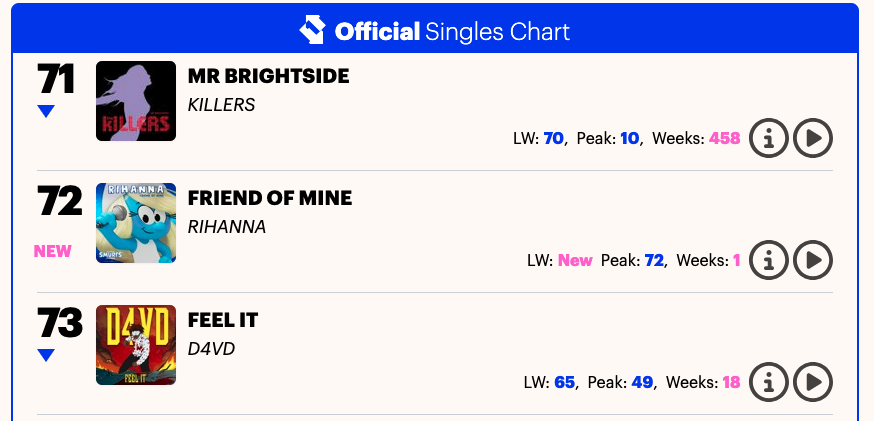Image resolution: width=874 pixels, height=421 pixels.
Task: Click the Official Charts logo icon
Action: click(x=313, y=30)
